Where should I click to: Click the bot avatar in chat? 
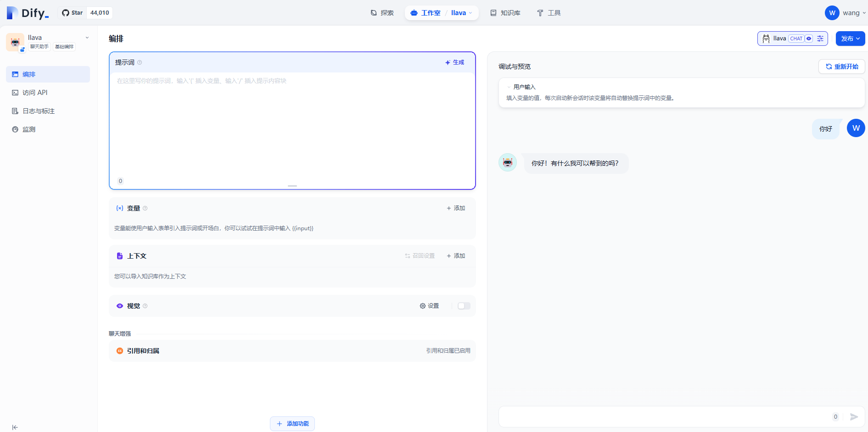pos(508,162)
